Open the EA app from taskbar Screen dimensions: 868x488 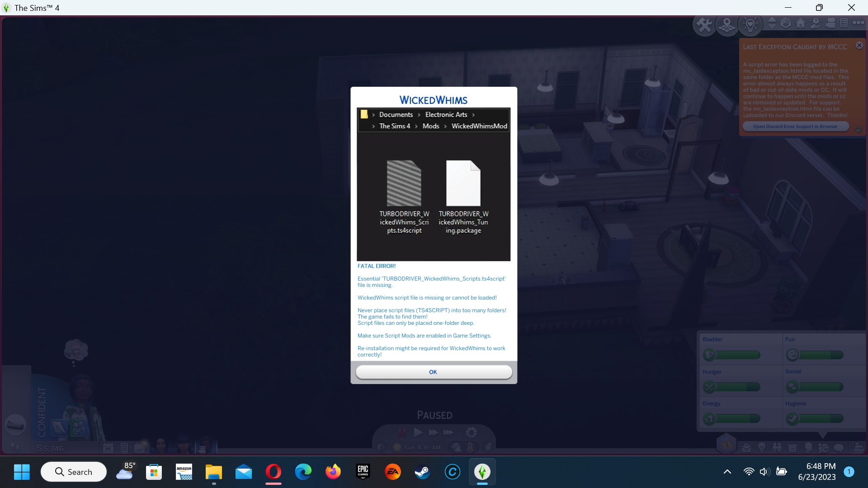392,472
